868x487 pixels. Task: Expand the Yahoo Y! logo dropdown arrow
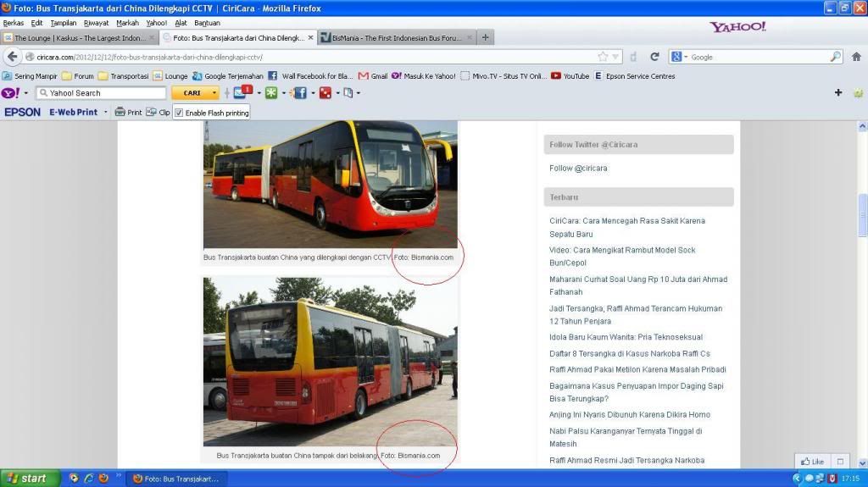(26, 92)
